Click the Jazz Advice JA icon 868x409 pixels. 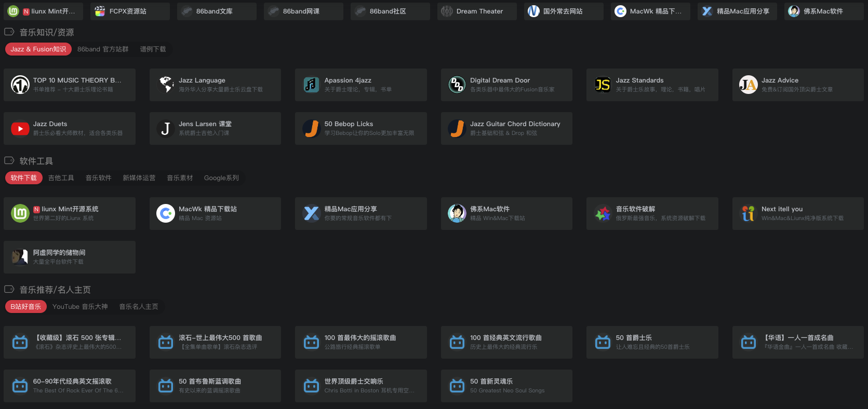coord(749,85)
